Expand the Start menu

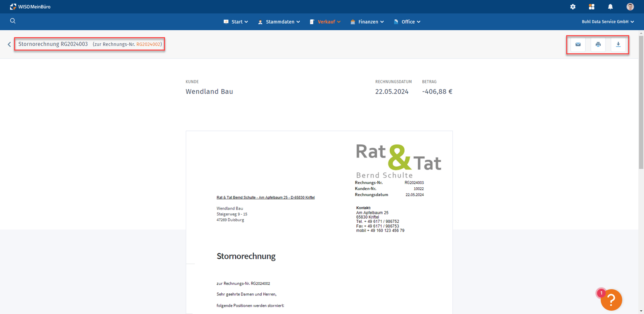[236, 22]
